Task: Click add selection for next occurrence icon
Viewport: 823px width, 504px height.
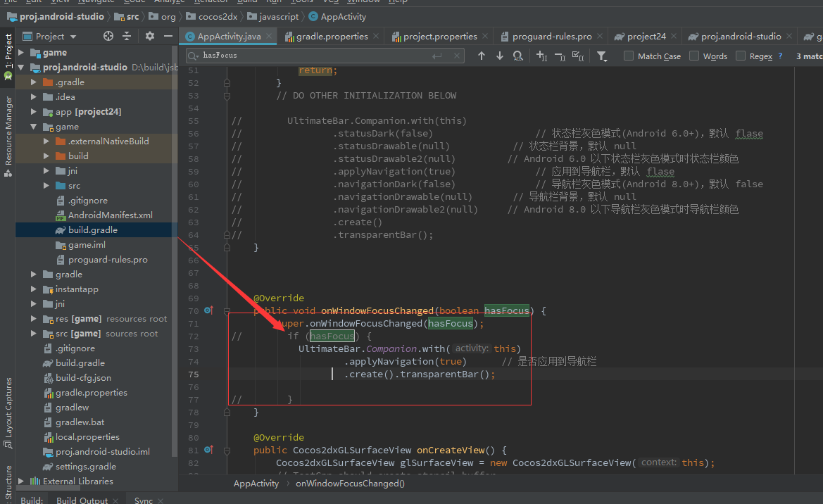Action: pos(541,56)
